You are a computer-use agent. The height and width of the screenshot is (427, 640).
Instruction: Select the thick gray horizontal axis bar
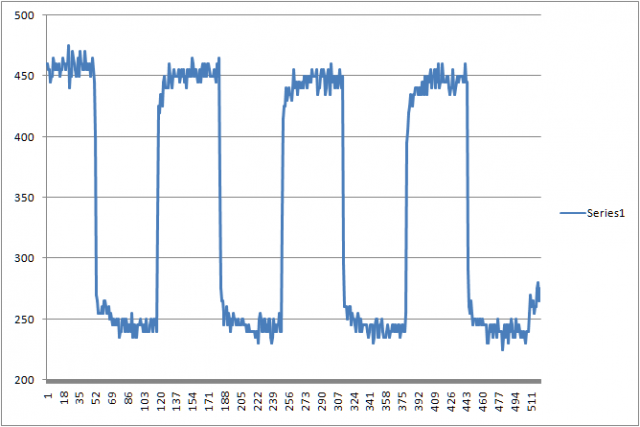290,382
